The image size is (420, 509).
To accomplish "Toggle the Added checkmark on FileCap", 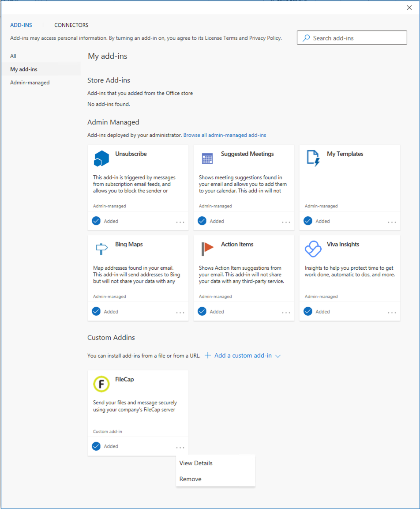I will point(96,446).
